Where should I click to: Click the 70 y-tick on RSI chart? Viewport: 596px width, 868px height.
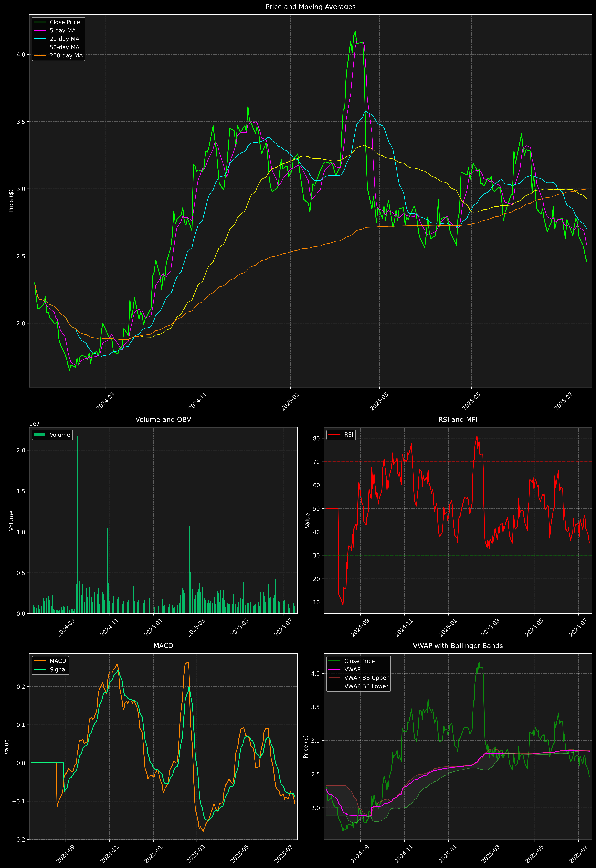317,462
